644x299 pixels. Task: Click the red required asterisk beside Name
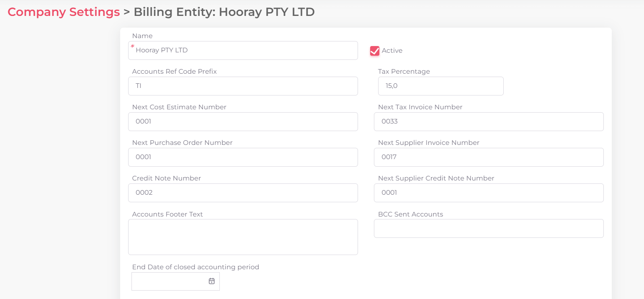point(133,48)
